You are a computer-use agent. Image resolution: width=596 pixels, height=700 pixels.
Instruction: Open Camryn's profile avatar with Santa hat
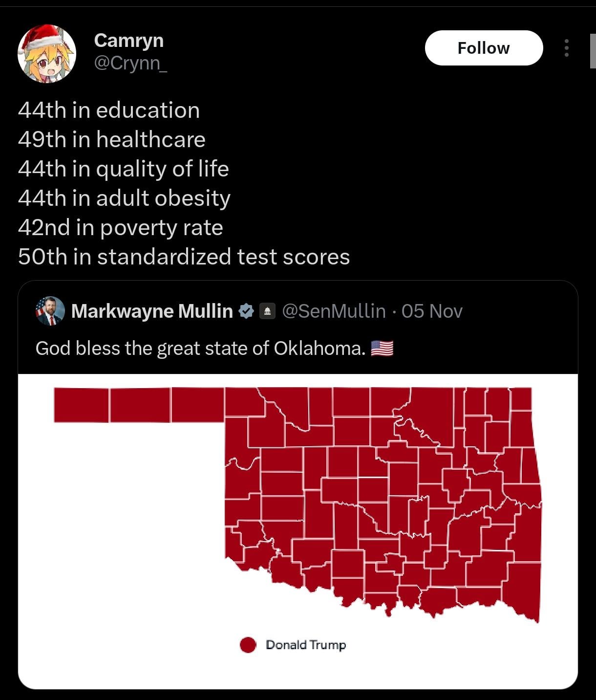(47, 53)
